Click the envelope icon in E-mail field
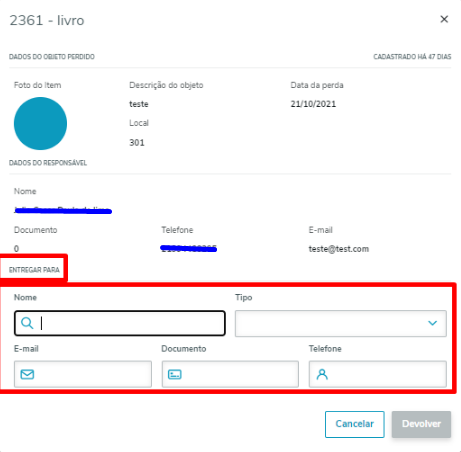Viewport: 461px width, 452px height. point(27,374)
